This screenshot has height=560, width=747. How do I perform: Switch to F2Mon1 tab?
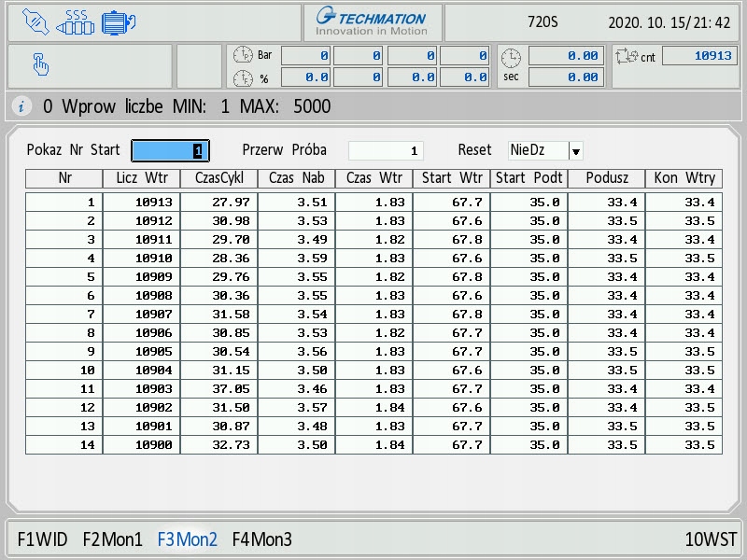tap(112, 539)
